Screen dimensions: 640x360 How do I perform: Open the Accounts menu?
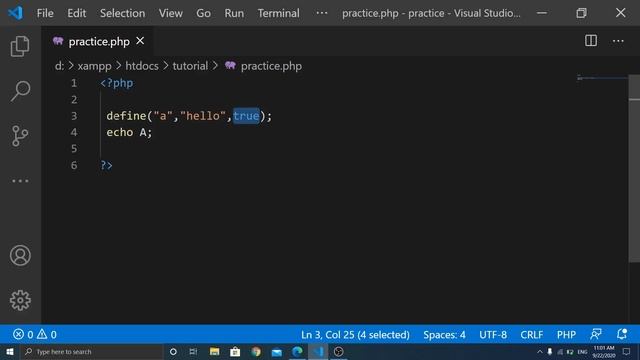[x=20, y=256]
